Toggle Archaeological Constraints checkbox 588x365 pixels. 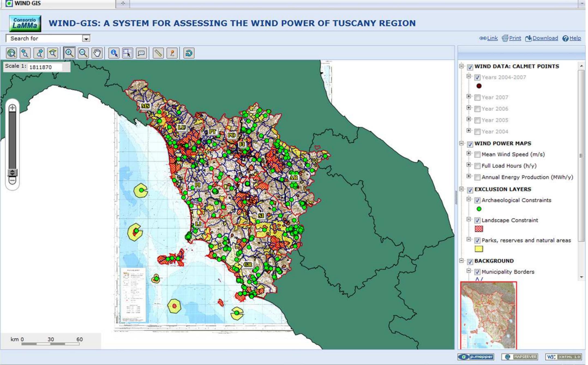point(477,200)
